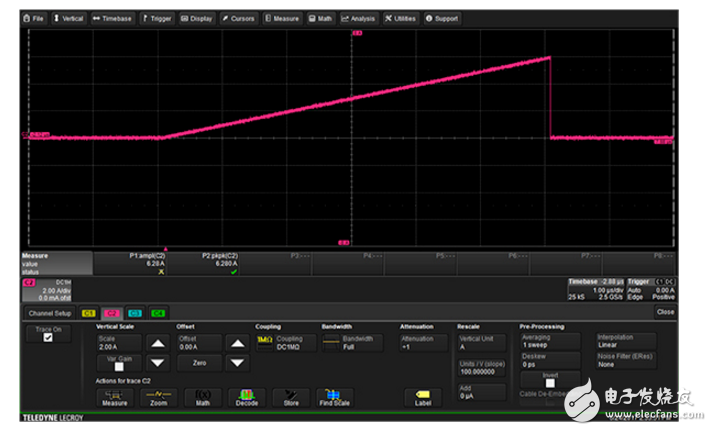This screenshot has width=712, height=431.
Task: Click the Measure action icon for trace C2
Action: (x=115, y=397)
